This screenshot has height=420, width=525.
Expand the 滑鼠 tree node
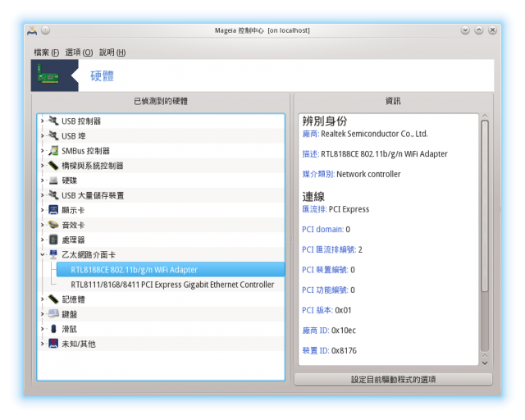(x=42, y=329)
